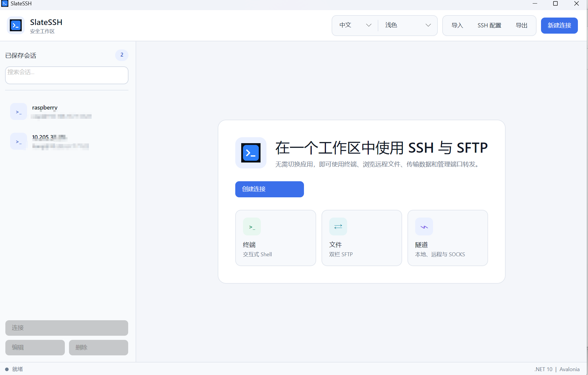This screenshot has height=375, width=588.
Task: Open the 文件 双栏 SFTP card
Action: (x=362, y=238)
